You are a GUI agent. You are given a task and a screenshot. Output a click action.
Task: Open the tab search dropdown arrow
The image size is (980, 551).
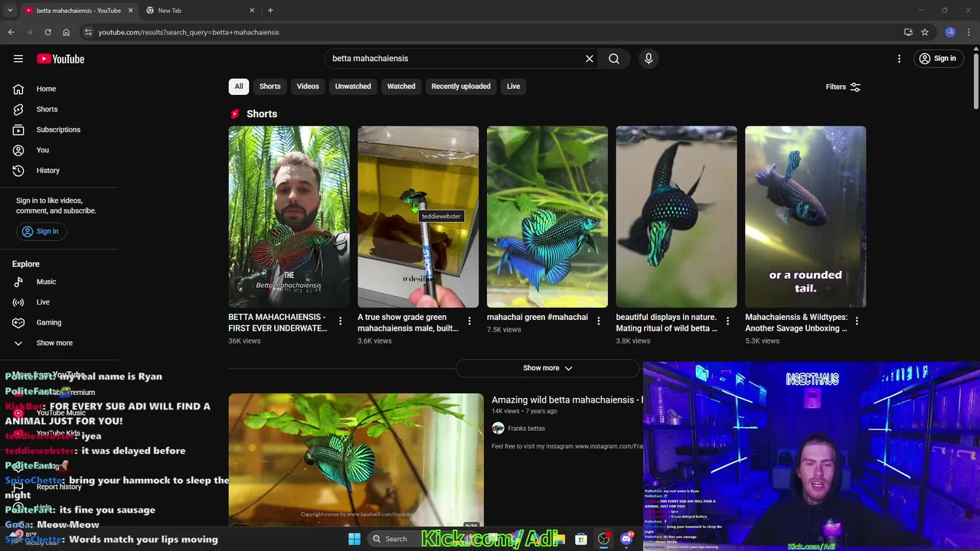tap(10, 10)
